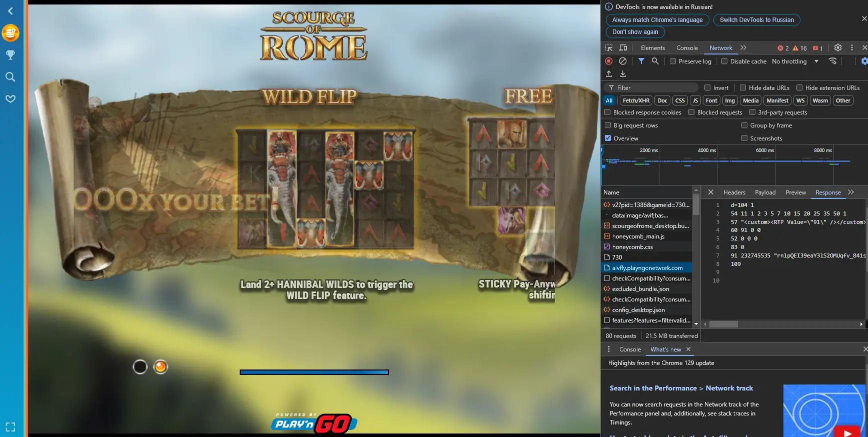Screen dimensions: 868x437
Task: Select the config_desktop.json request
Action: (647, 310)
